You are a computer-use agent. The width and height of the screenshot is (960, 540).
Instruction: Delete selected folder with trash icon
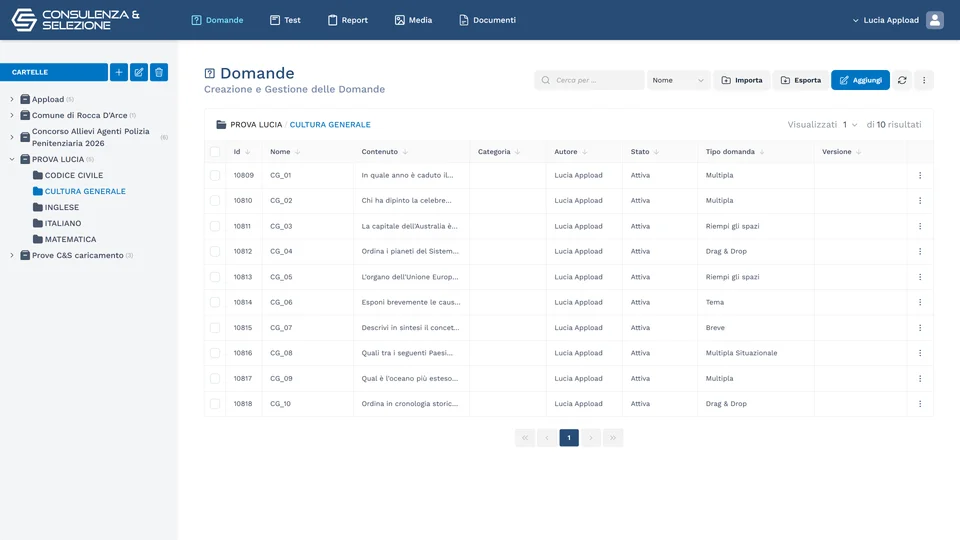pyautogui.click(x=159, y=72)
